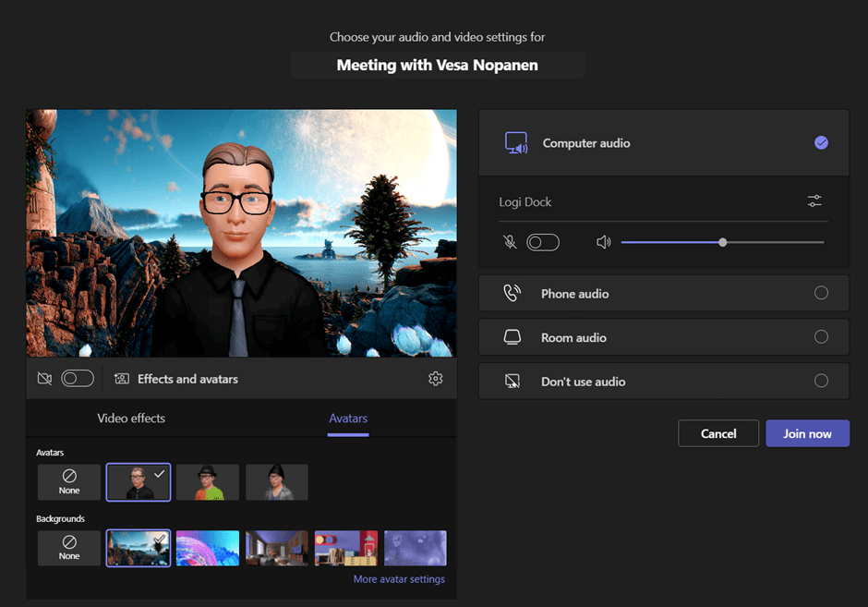Click the None icon in Backgrounds row
This screenshot has width=868, height=607.
(69, 542)
